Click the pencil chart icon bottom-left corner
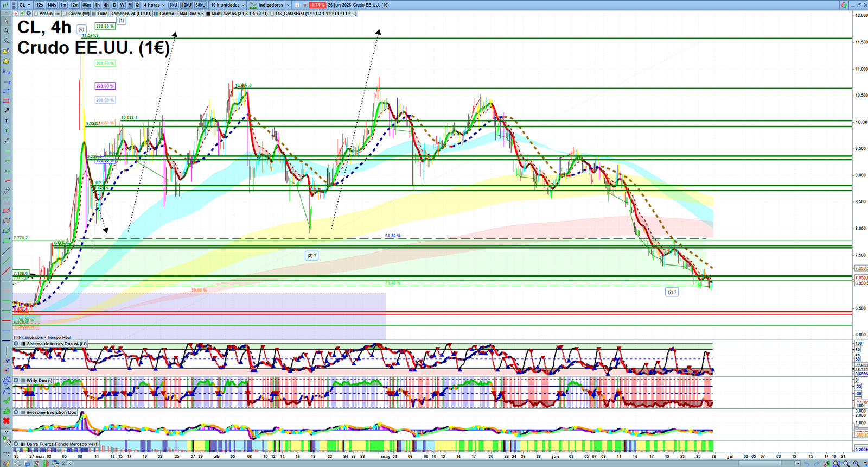Viewport: 868px width, 467px height. (x=7, y=463)
